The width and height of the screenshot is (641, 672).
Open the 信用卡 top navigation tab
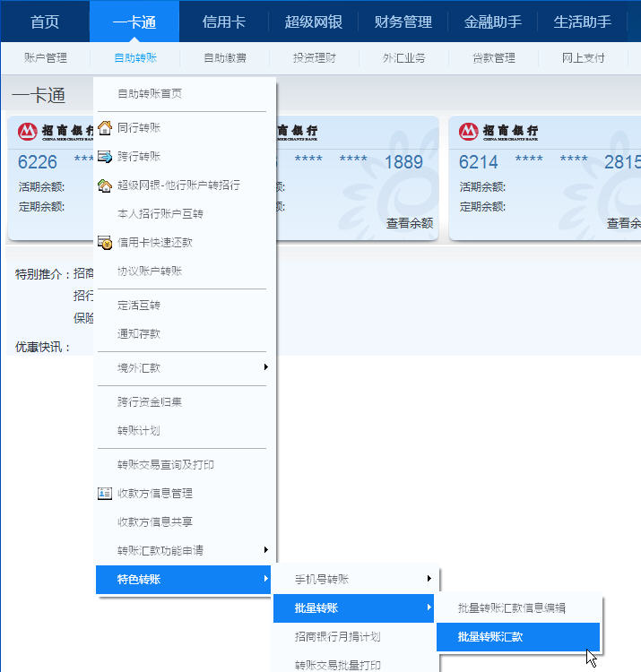click(223, 22)
